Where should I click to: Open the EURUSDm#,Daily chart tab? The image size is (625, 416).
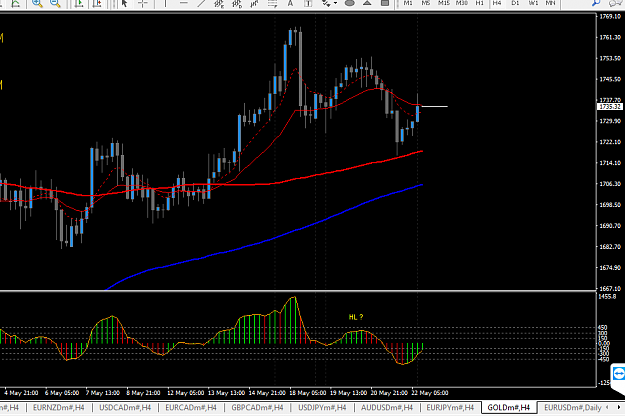573,408
